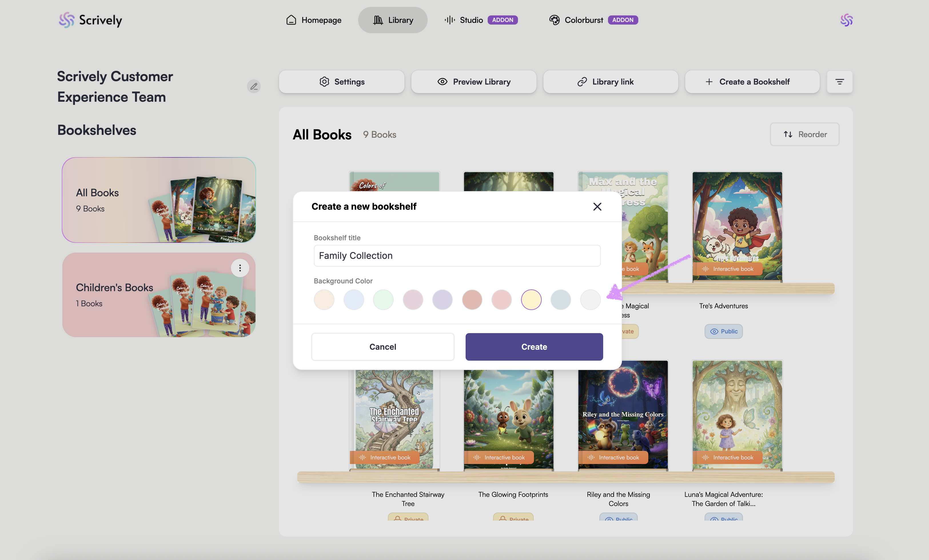Click the pencil edit icon beside team name
The width and height of the screenshot is (929, 560).
254,87
